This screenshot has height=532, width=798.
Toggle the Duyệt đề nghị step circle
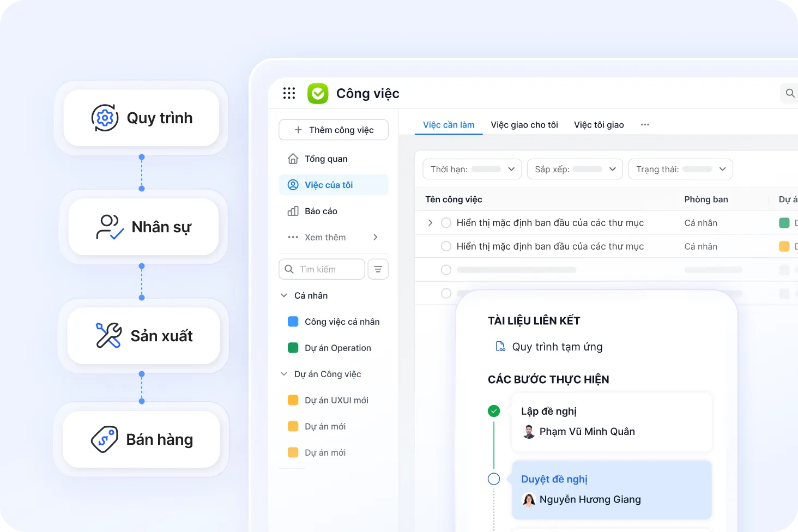click(494, 479)
